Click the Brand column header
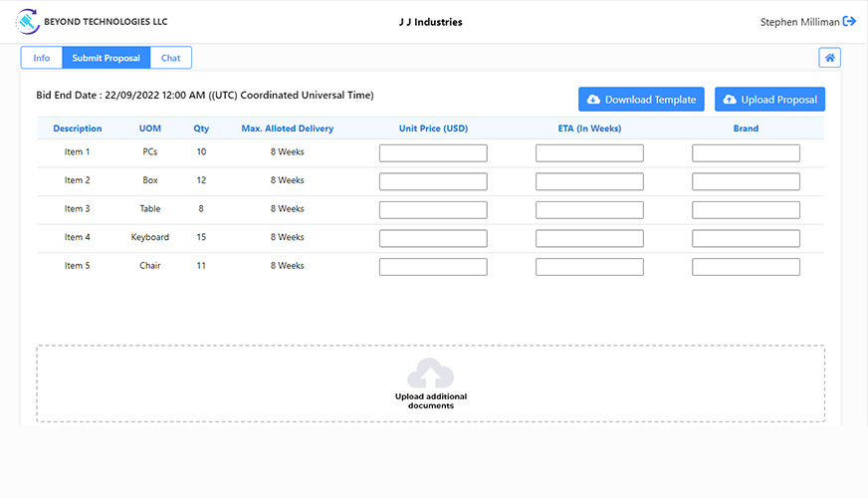Image resolution: width=868 pixels, height=498 pixels. (x=746, y=128)
